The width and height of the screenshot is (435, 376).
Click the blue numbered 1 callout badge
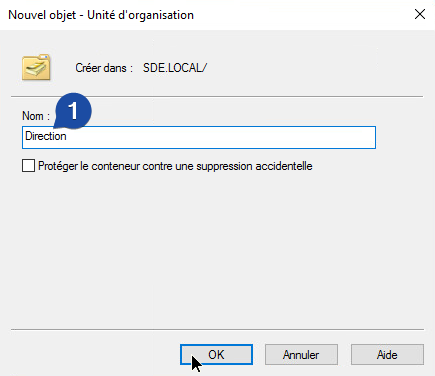pos(73,111)
